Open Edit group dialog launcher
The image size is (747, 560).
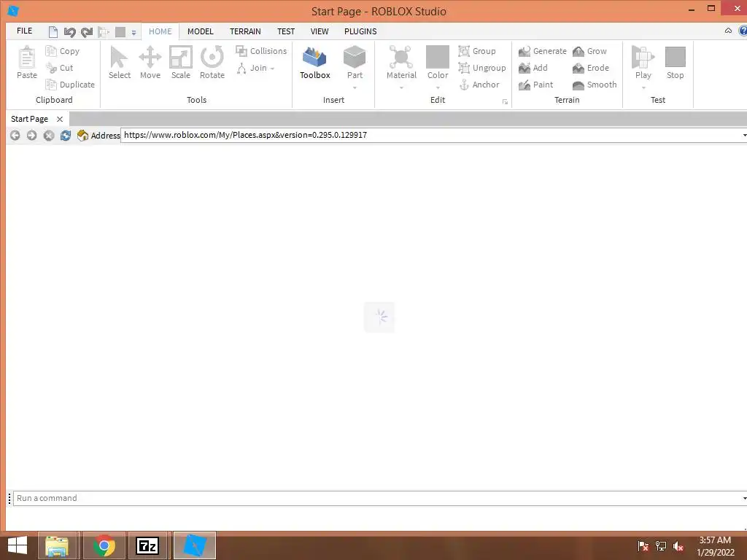point(505,102)
